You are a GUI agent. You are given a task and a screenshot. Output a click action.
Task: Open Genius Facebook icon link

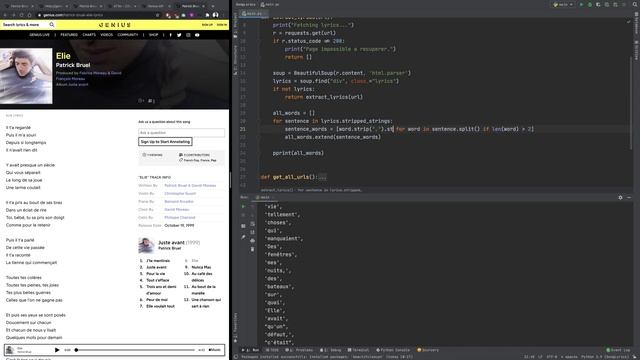171,35
